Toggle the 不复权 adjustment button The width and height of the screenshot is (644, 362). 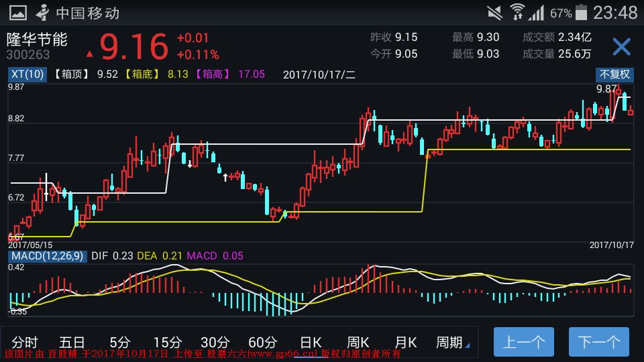(614, 74)
